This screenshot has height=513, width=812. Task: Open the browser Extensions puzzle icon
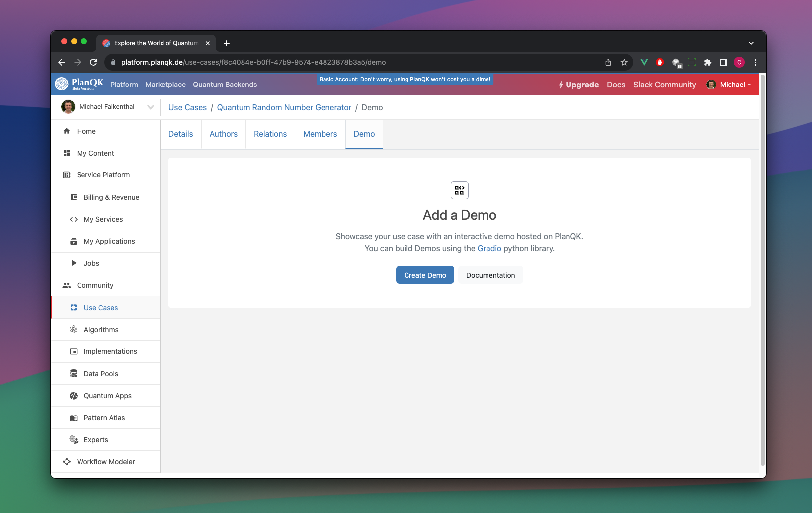click(708, 62)
